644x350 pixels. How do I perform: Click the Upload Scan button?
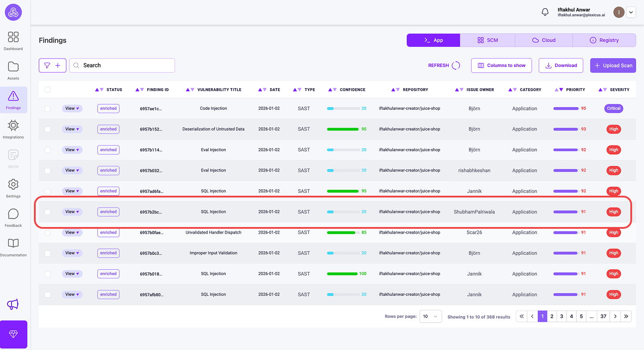[613, 65]
